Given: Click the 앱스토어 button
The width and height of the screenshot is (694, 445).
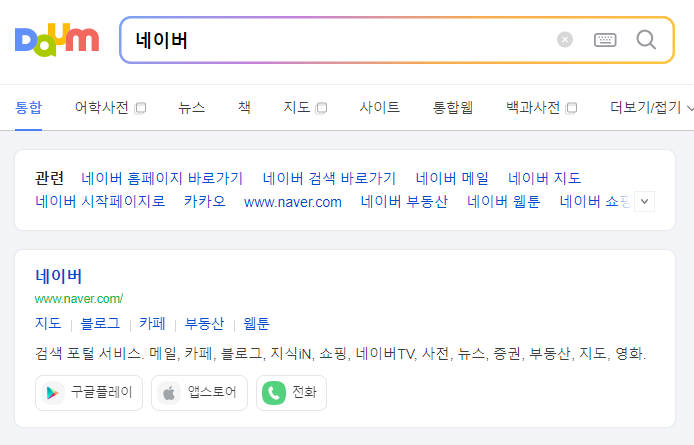Looking at the screenshot, I should point(200,393).
